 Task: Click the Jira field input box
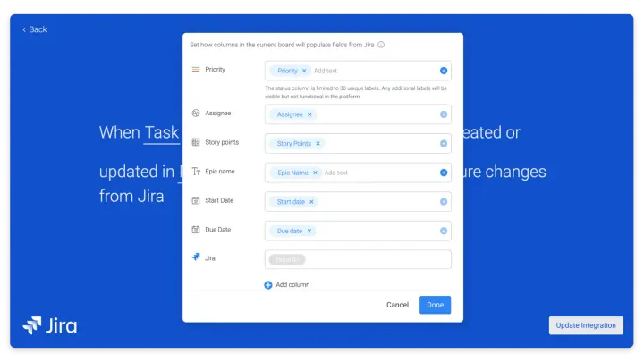click(358, 259)
